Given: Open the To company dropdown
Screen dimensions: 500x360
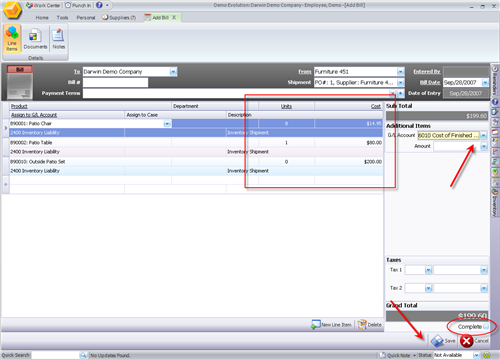Looking at the screenshot, I should [x=173, y=72].
